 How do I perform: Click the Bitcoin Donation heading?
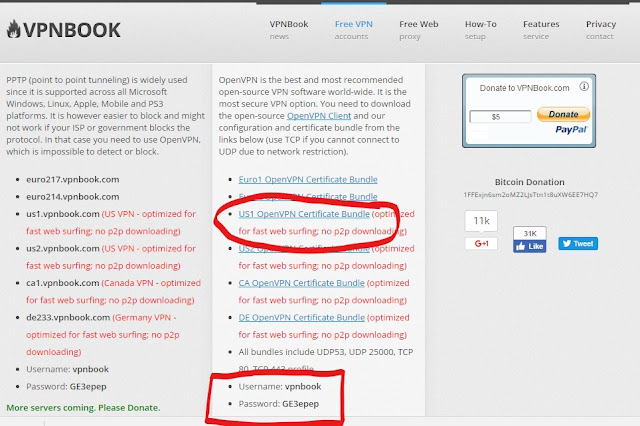[529, 182]
